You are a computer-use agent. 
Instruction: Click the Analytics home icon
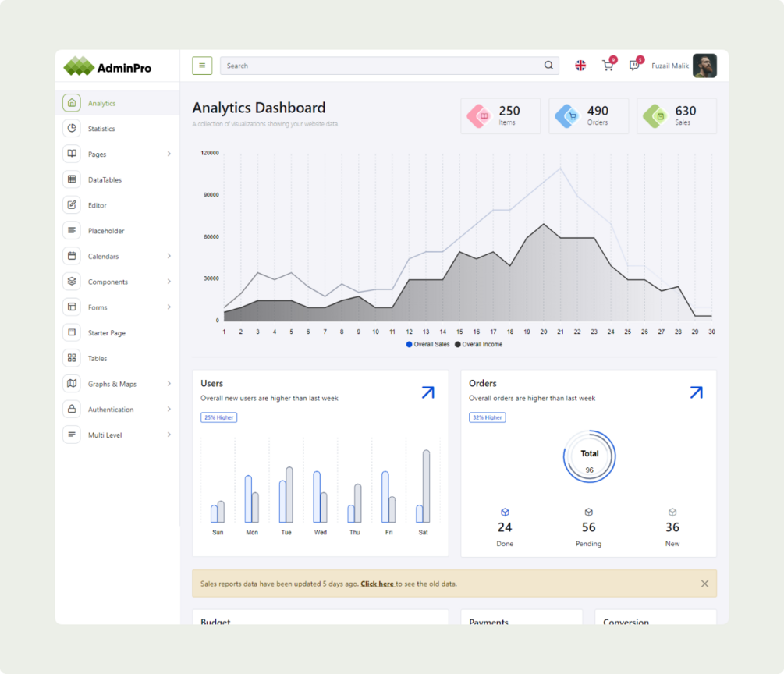[x=72, y=102]
